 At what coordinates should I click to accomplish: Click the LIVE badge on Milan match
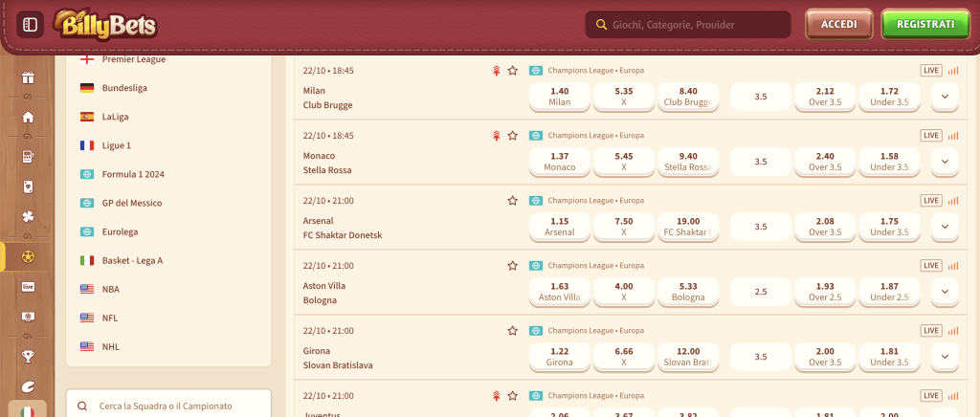point(931,71)
